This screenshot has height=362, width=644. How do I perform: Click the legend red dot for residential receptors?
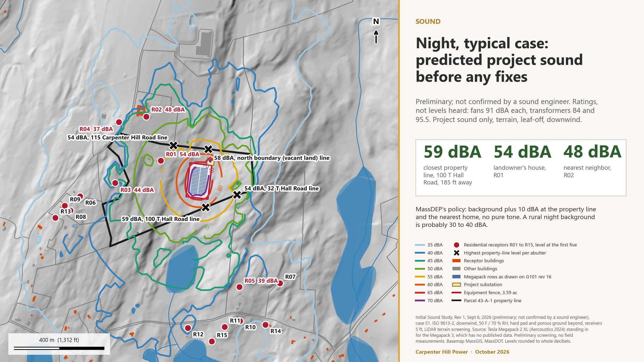tap(456, 245)
